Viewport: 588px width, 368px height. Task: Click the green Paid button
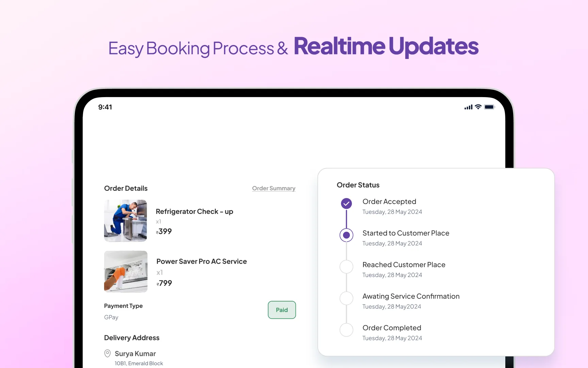click(x=282, y=310)
